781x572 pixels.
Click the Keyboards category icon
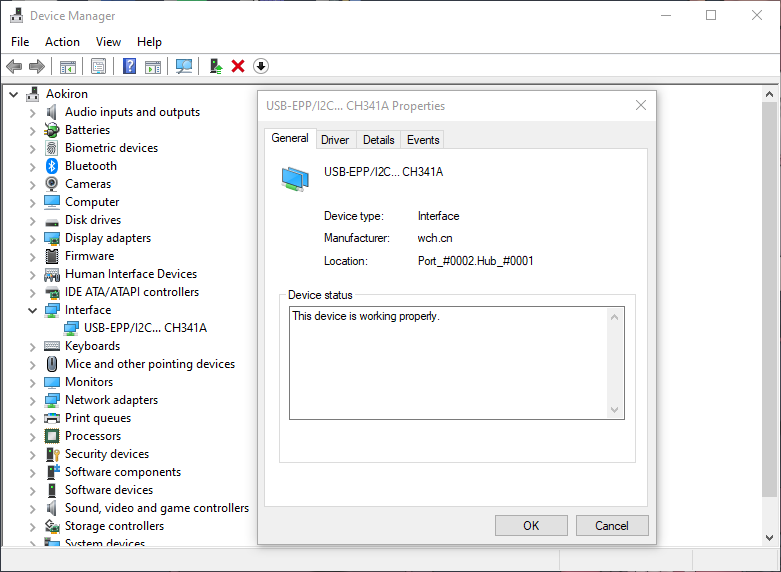pyautogui.click(x=52, y=346)
